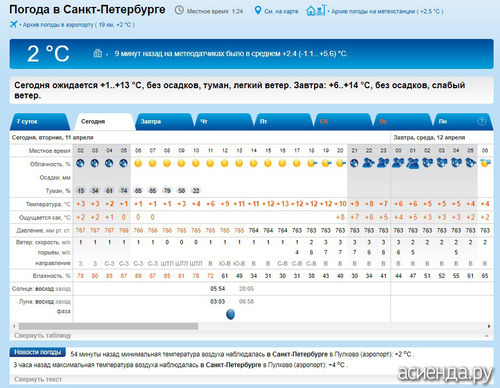Click the clock icon near local time

(179, 10)
